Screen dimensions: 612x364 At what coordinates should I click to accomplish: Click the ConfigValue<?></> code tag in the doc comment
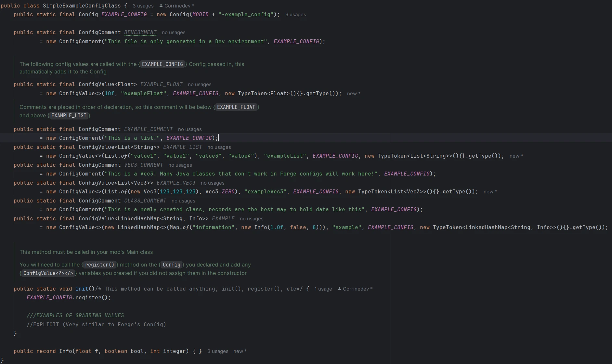point(48,273)
